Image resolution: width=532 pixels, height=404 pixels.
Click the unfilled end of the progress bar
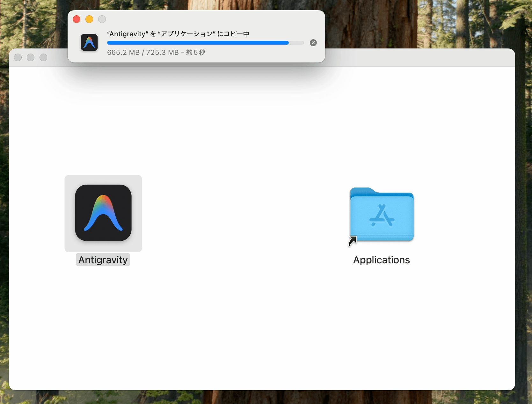tap(296, 43)
